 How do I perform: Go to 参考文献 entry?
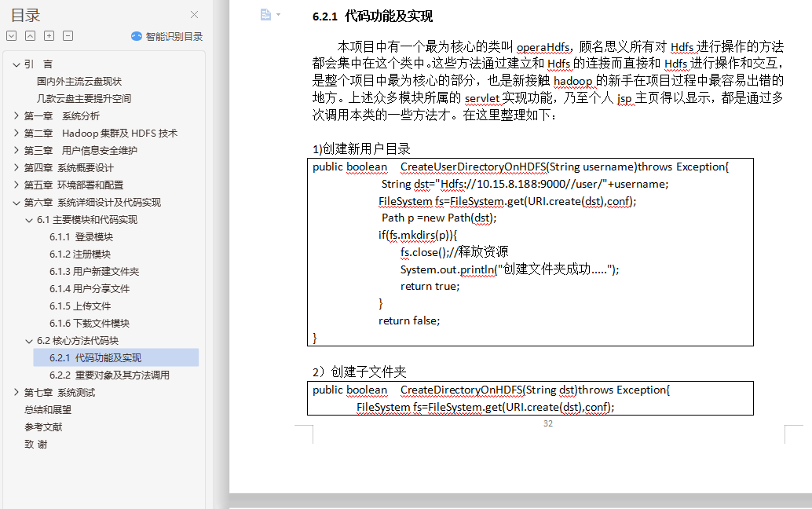click(x=43, y=427)
